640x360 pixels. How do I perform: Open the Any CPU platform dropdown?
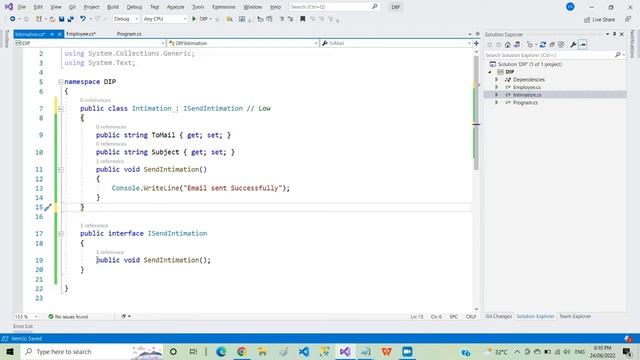164,19
